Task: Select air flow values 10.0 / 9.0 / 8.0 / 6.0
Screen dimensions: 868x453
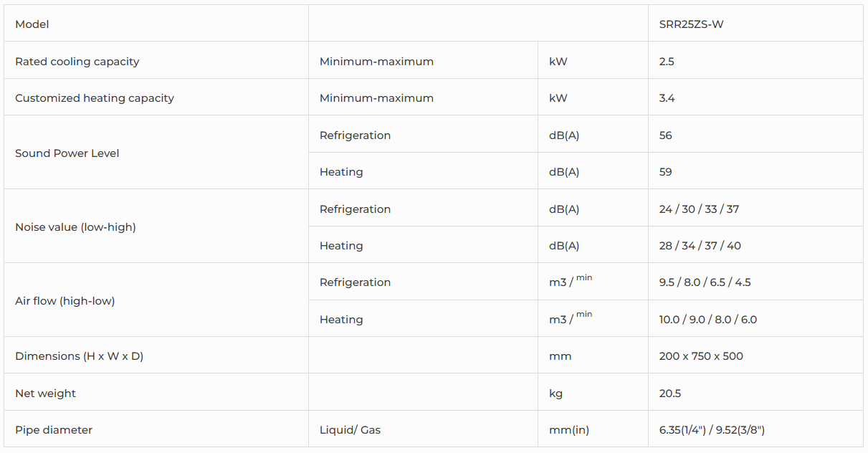Action: (x=707, y=320)
